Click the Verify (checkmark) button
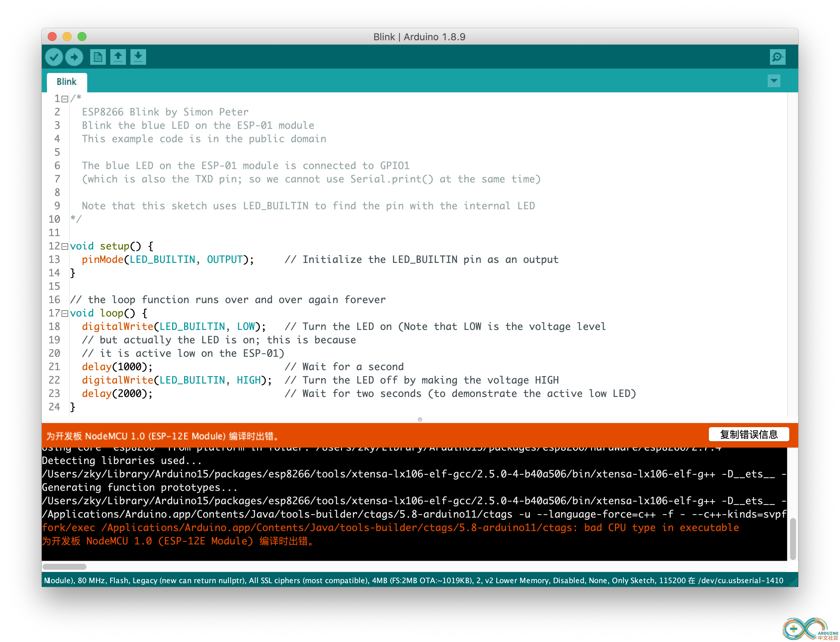The width and height of the screenshot is (840, 642). [54, 57]
